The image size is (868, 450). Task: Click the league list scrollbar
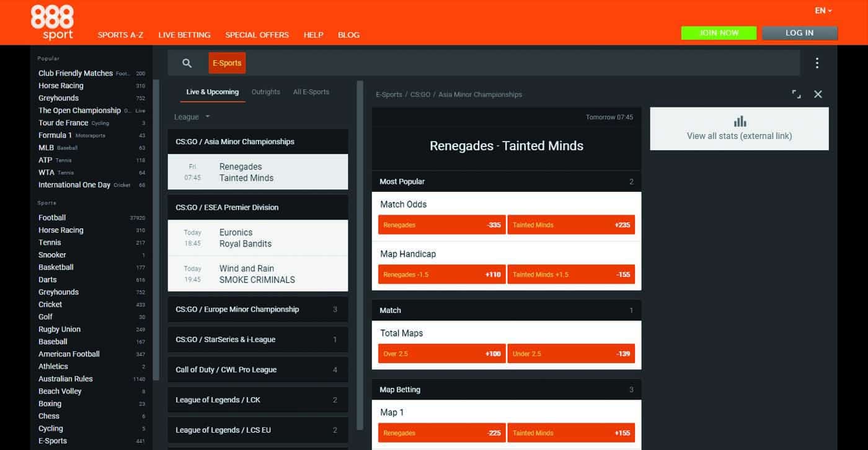pos(360,254)
